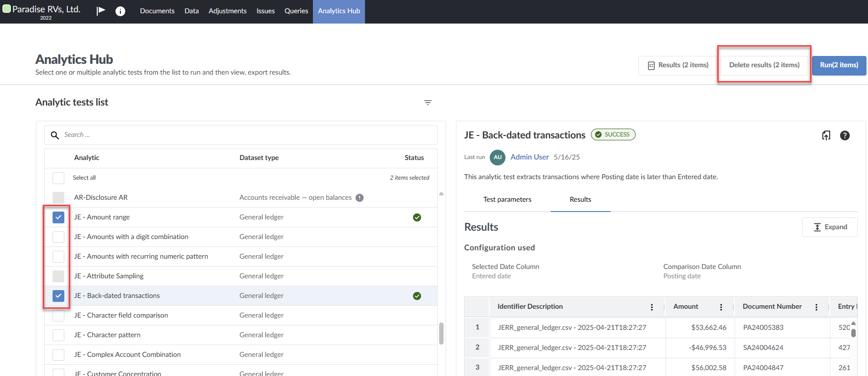The width and height of the screenshot is (868, 376).
Task: Click the Admin User link
Action: click(530, 157)
